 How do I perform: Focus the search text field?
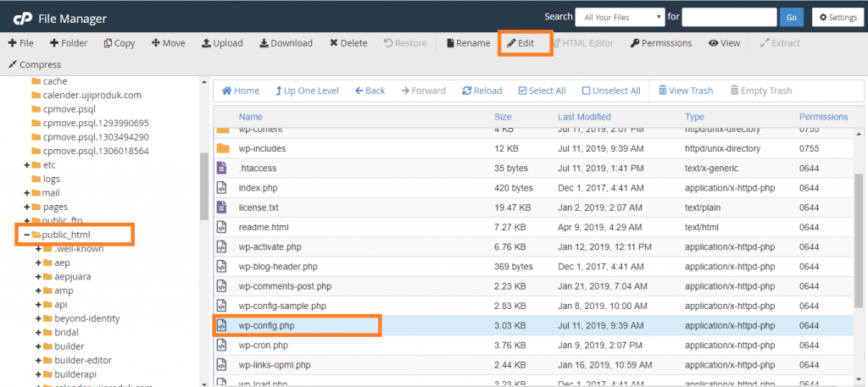[x=729, y=18]
